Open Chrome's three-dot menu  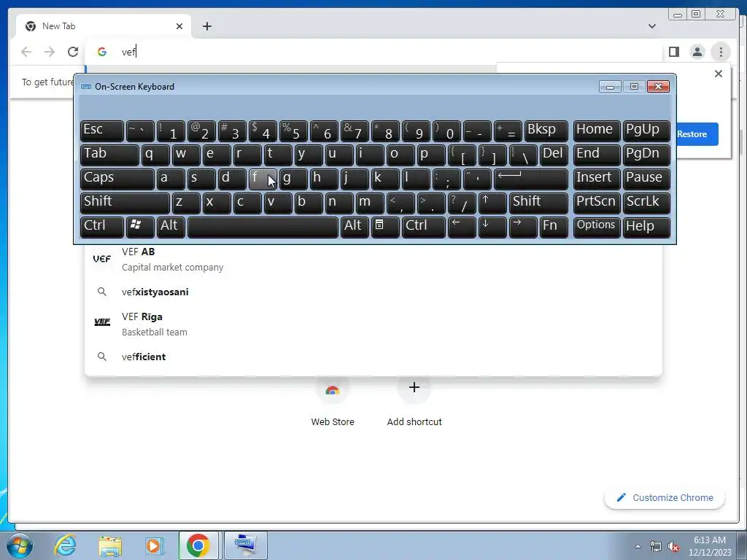[x=721, y=52]
